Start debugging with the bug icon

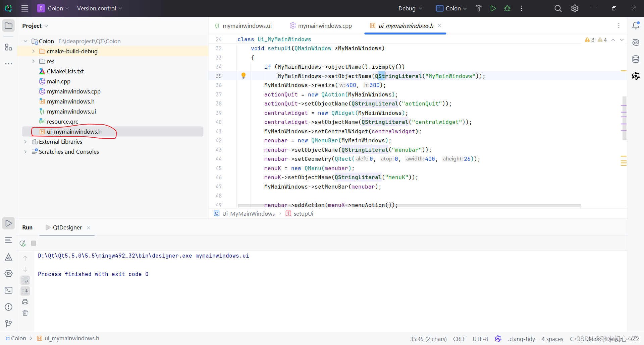point(507,8)
